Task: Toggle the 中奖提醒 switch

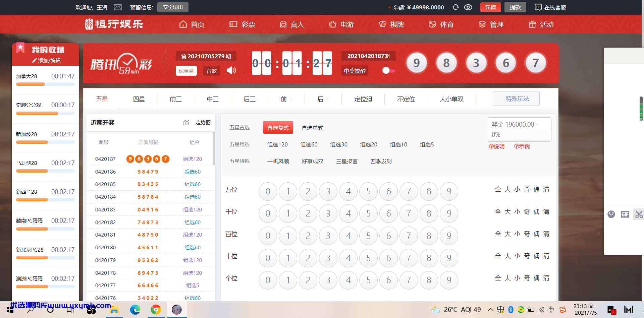Action: click(x=389, y=70)
